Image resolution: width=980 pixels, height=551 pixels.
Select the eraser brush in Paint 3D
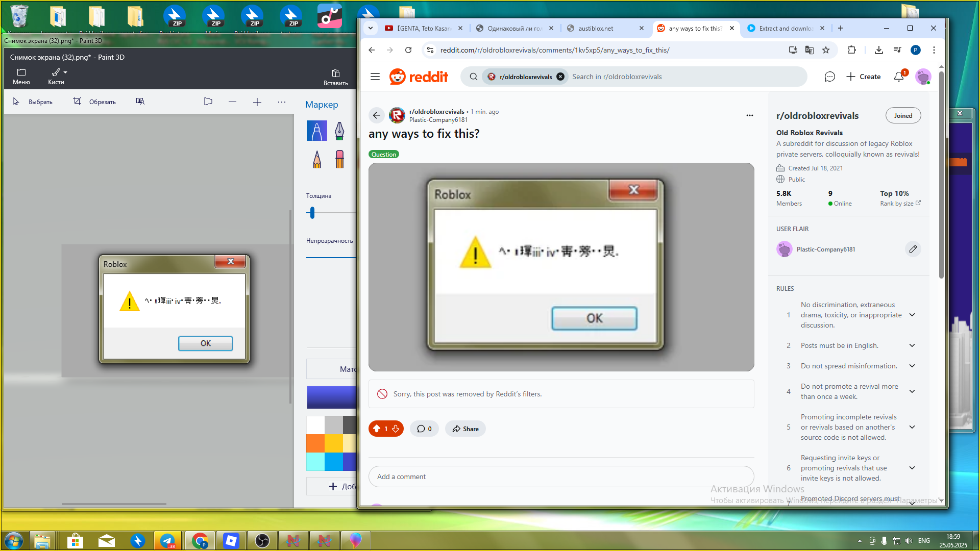click(339, 159)
